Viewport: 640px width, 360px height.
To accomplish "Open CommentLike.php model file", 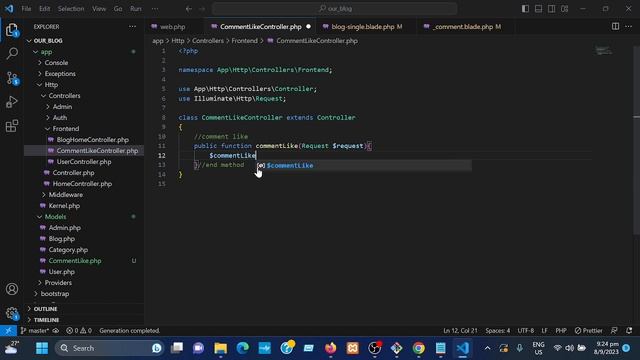I will click(75, 261).
